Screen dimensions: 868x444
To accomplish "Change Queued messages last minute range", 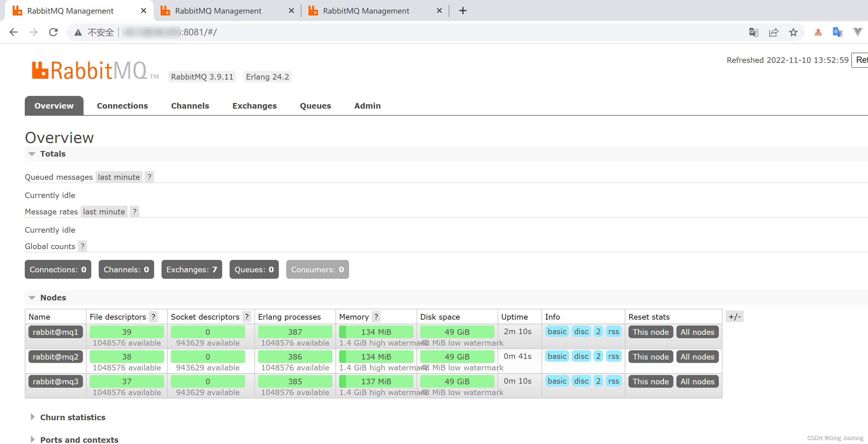I will tap(119, 177).
